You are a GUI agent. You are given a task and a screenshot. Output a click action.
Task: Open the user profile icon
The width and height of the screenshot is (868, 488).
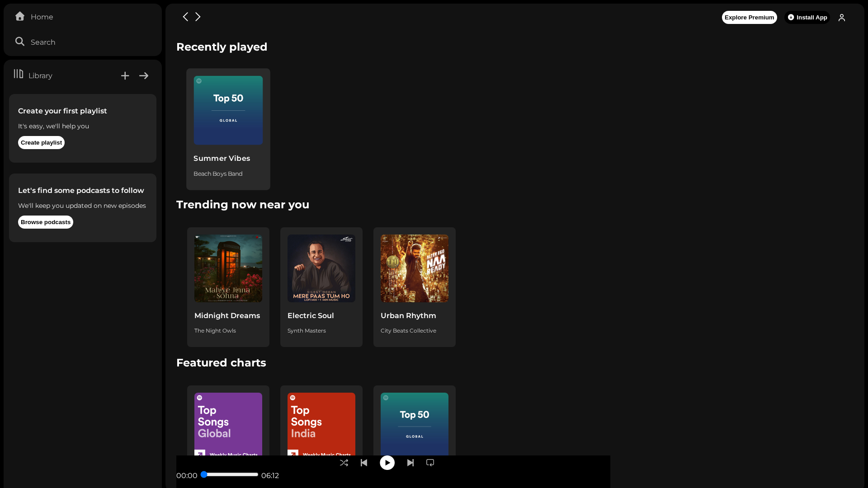[842, 18]
